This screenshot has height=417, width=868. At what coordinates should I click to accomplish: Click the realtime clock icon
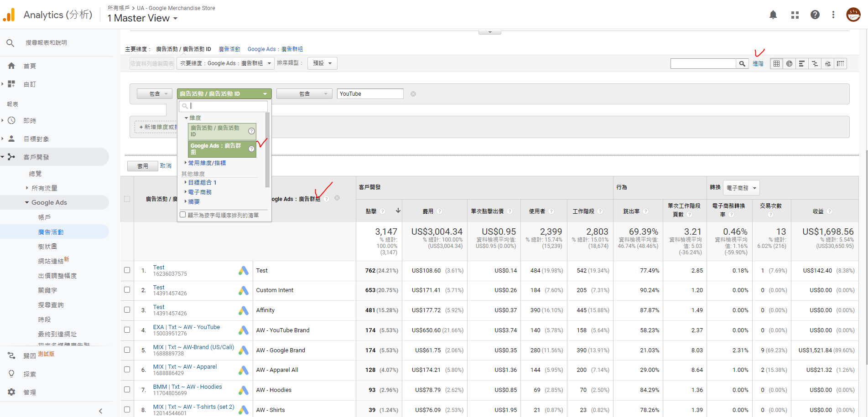[11, 120]
